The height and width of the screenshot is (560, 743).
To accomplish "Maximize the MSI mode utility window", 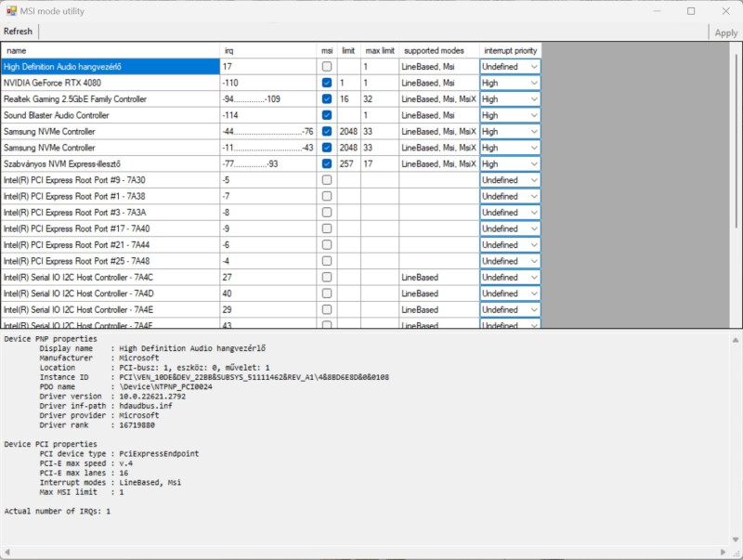I will tap(691, 11).
